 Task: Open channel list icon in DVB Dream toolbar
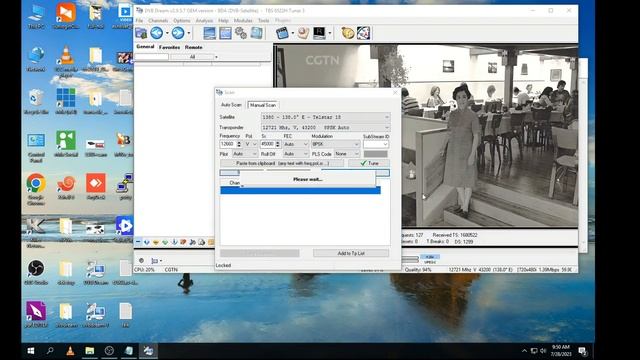click(x=141, y=33)
